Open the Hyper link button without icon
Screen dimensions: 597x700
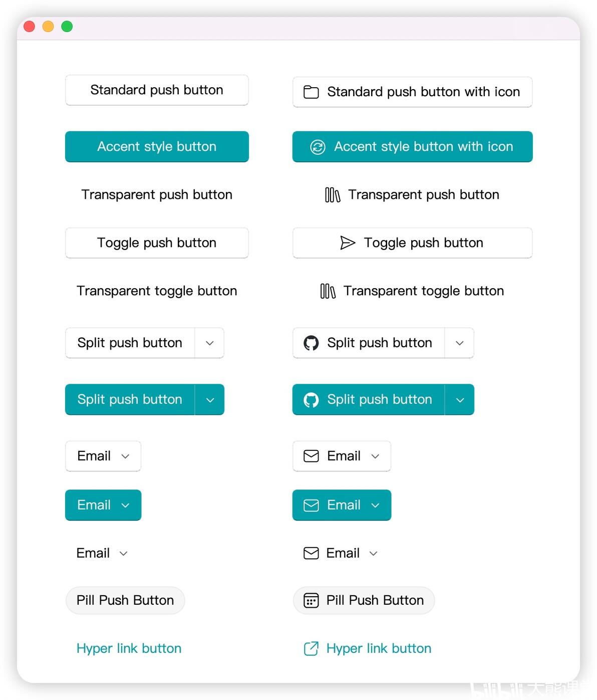pos(129,648)
